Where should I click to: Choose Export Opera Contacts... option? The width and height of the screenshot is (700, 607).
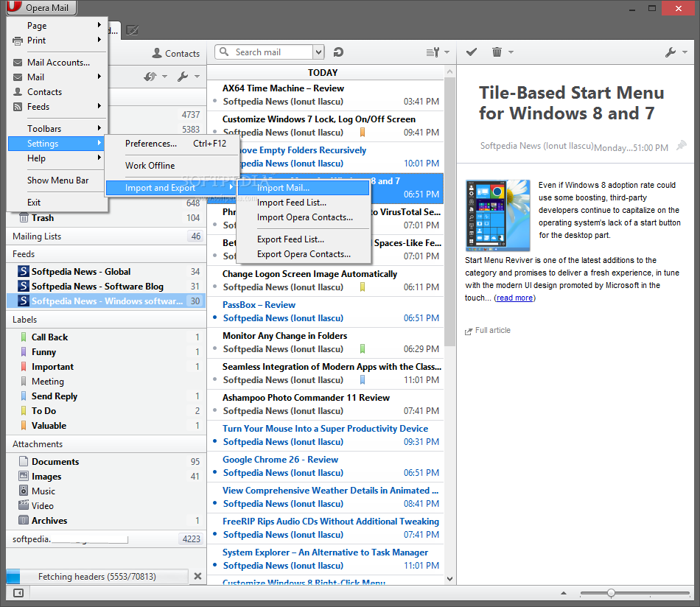point(304,254)
